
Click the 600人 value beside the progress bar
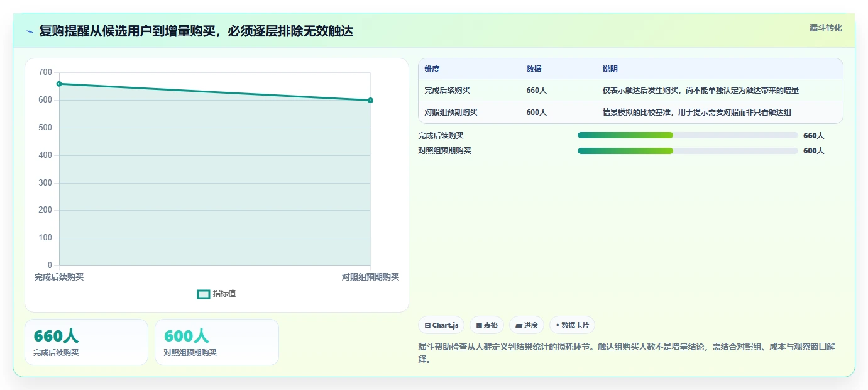pyautogui.click(x=813, y=151)
